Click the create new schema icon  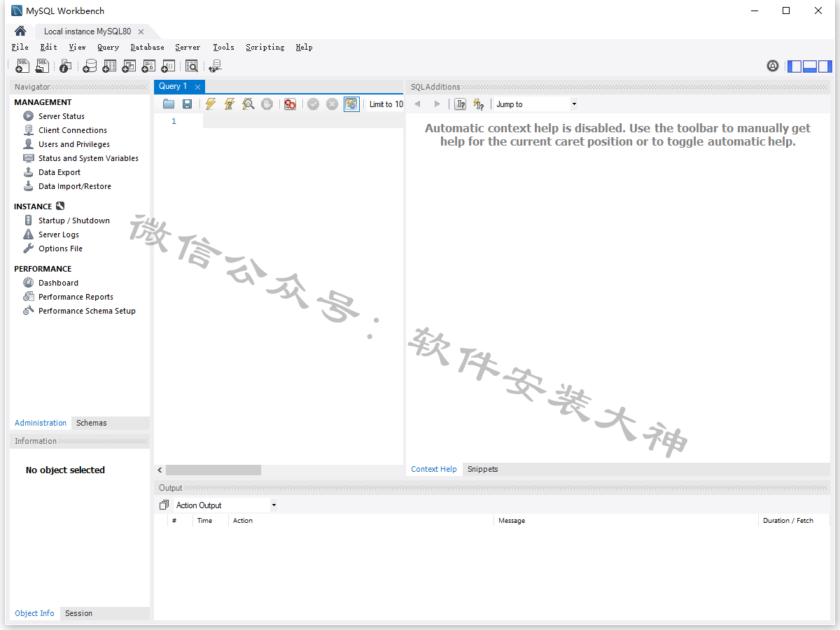[x=90, y=66]
